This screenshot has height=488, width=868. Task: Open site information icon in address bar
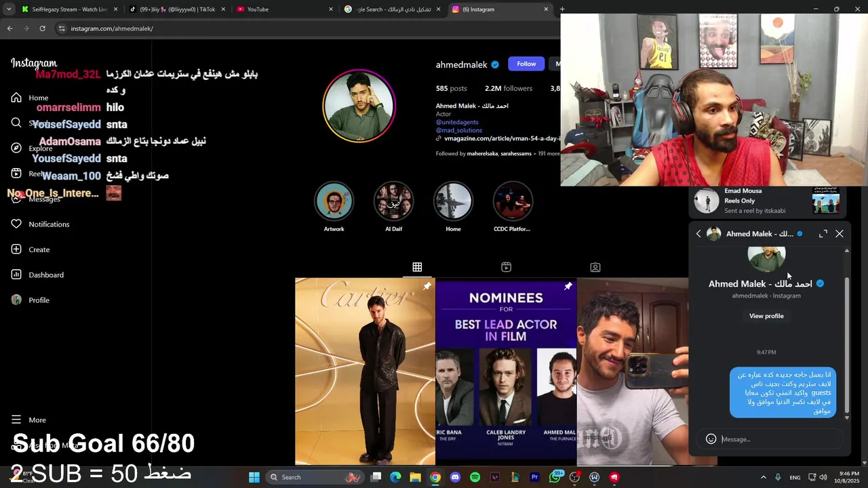pyautogui.click(x=62, y=28)
